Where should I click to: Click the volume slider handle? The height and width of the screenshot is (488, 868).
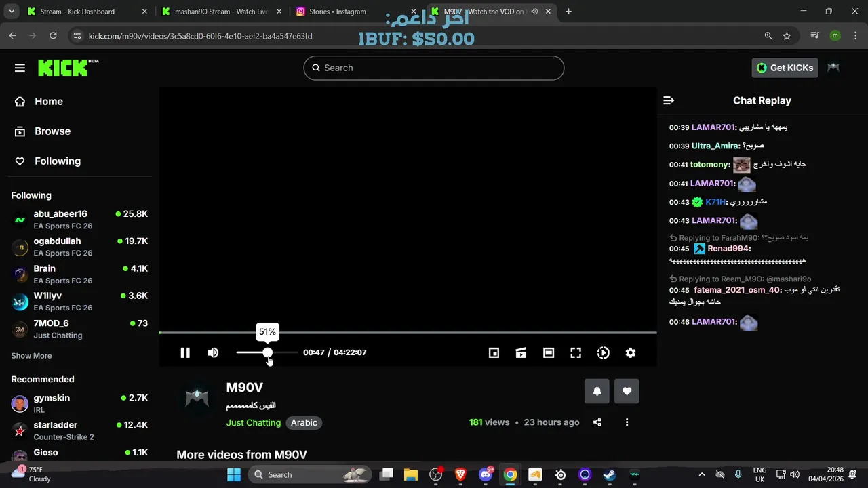tap(268, 352)
